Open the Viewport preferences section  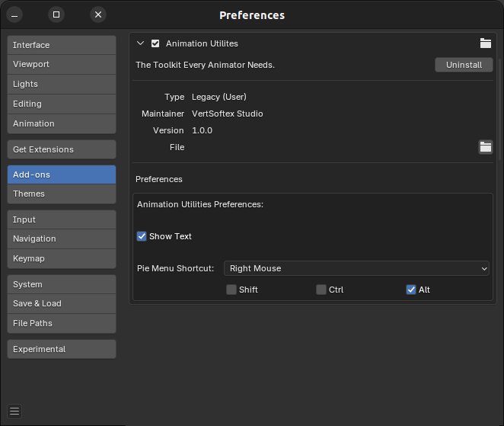coord(62,65)
